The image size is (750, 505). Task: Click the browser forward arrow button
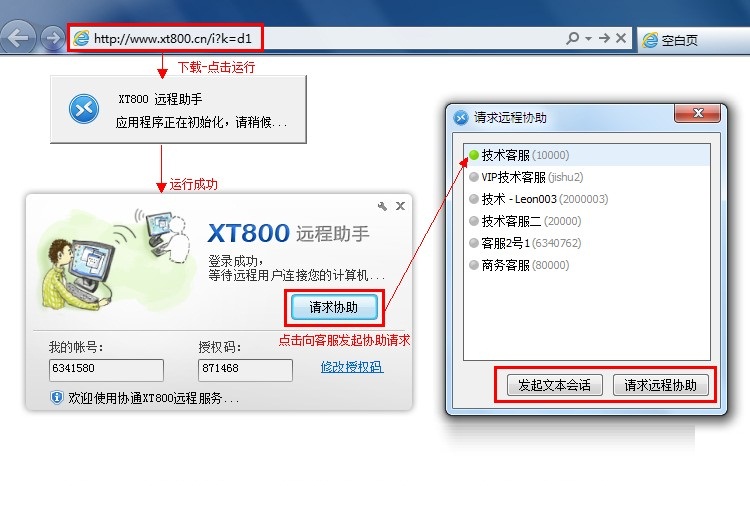53,38
